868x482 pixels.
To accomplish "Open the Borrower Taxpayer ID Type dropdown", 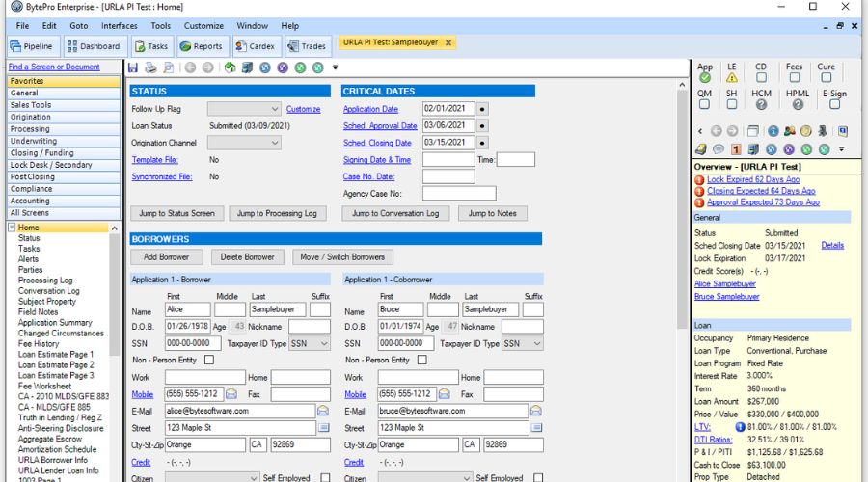I will (311, 343).
